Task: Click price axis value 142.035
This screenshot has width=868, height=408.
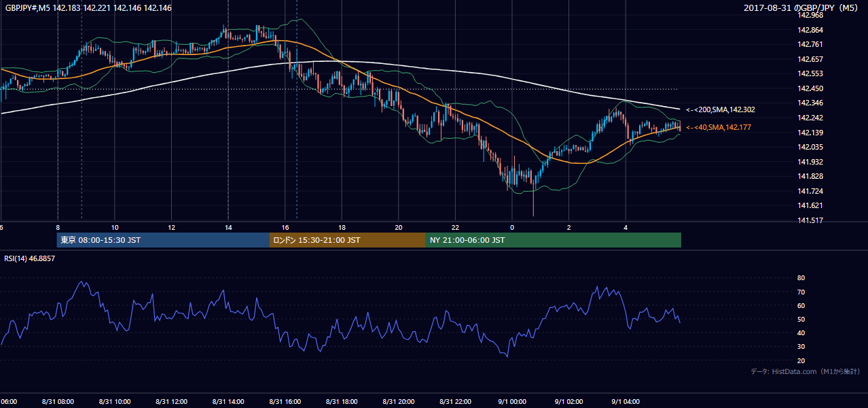Action: [811, 147]
